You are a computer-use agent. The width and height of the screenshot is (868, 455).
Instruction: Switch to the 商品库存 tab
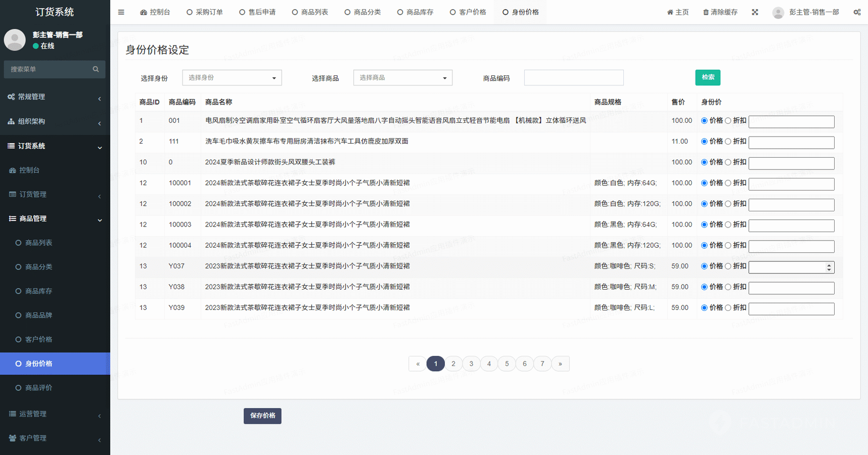(415, 12)
